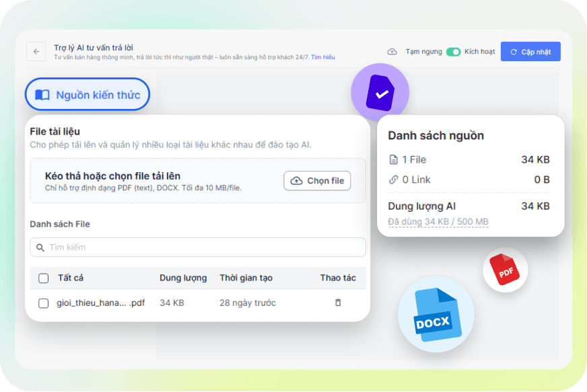The image size is (587, 392).
Task: Select the gioi_thieu_hana pdf file checkbox
Action: [x=44, y=303]
